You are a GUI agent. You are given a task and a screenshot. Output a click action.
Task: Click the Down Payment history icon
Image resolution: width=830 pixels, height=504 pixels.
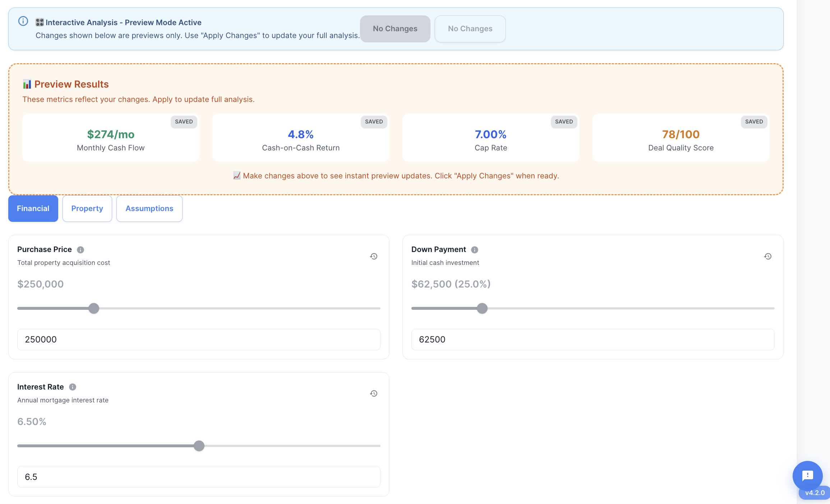pos(768,256)
